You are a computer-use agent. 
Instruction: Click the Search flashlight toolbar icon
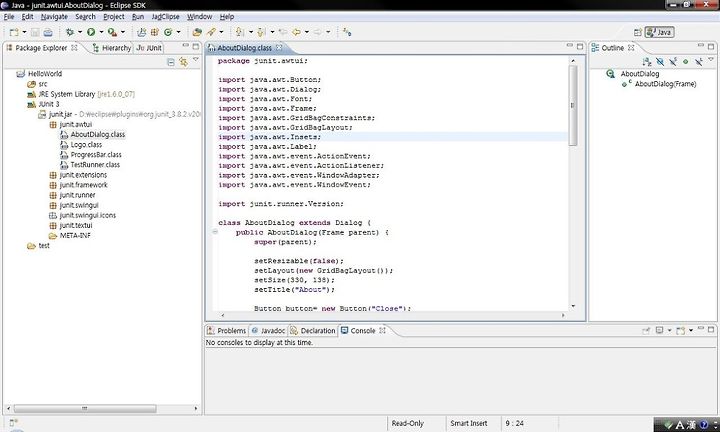(211, 32)
